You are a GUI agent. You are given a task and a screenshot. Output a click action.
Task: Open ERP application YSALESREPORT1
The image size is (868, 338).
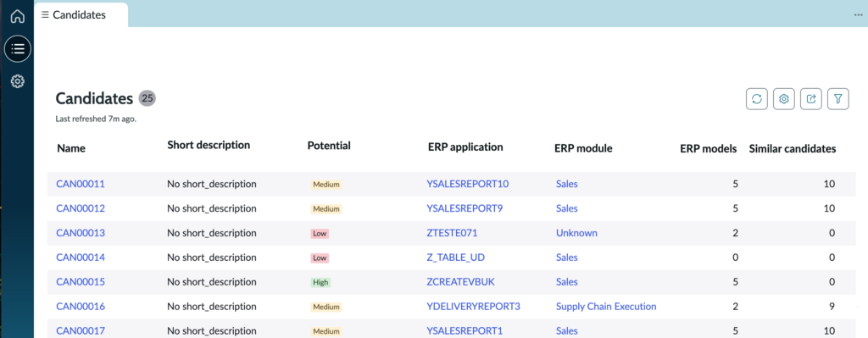point(465,331)
